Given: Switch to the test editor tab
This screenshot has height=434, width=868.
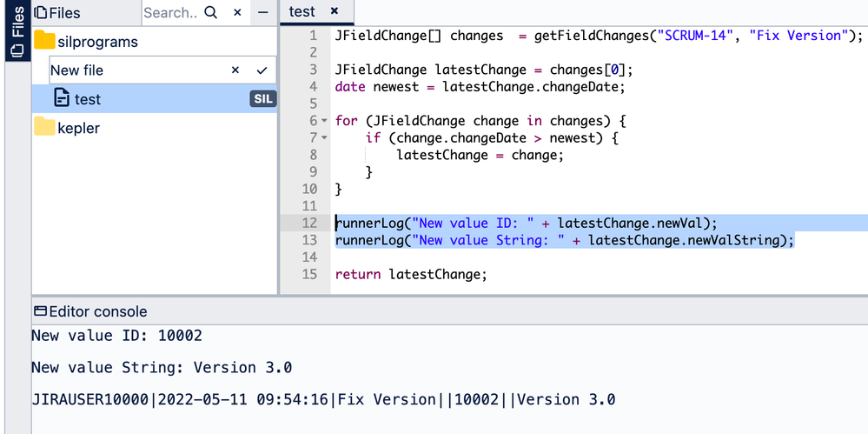Looking at the screenshot, I should click(x=301, y=11).
